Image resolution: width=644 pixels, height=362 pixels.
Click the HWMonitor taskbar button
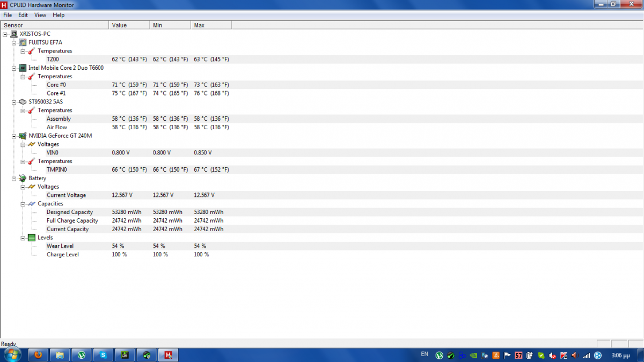pyautogui.click(x=169, y=354)
